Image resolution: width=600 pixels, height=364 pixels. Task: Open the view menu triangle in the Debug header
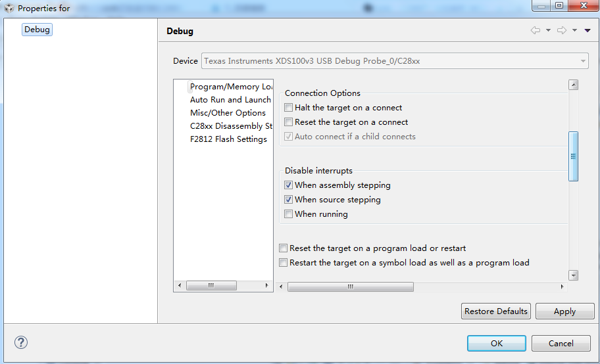pos(587,31)
